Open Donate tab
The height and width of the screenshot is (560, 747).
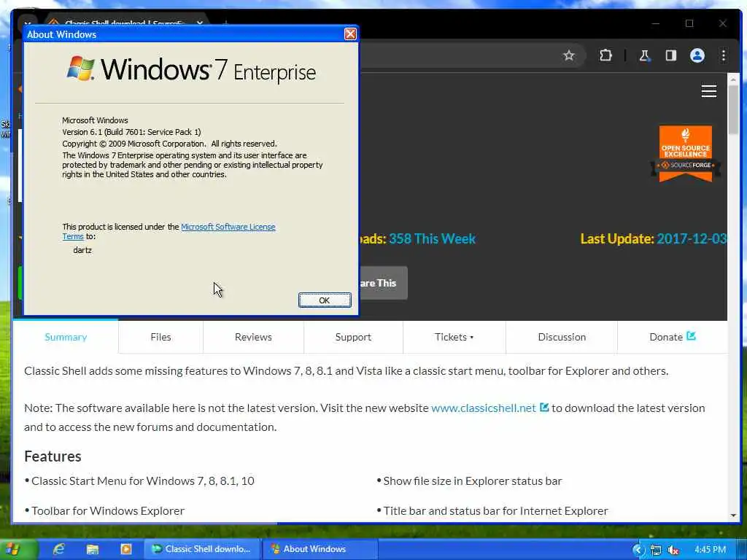tap(672, 337)
